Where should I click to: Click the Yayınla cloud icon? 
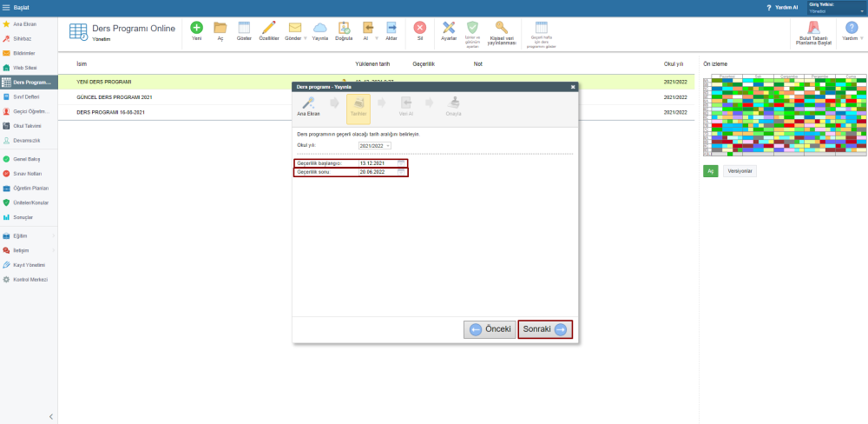320,28
